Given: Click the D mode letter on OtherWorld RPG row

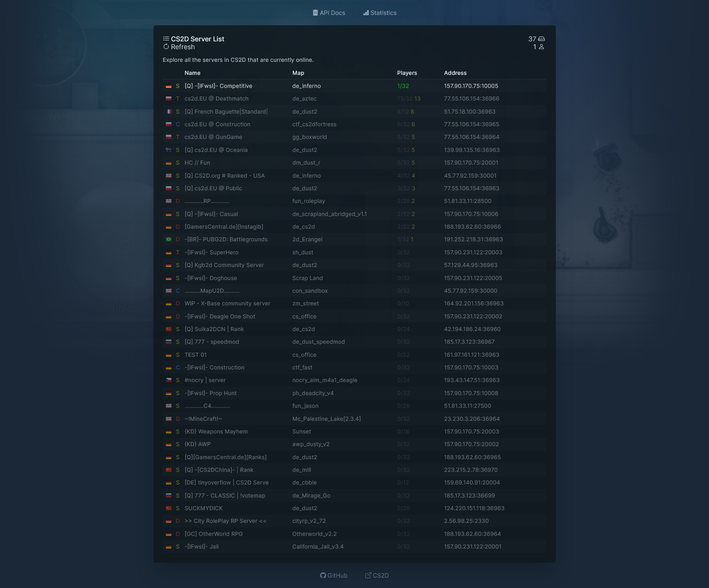Looking at the screenshot, I should point(178,534).
